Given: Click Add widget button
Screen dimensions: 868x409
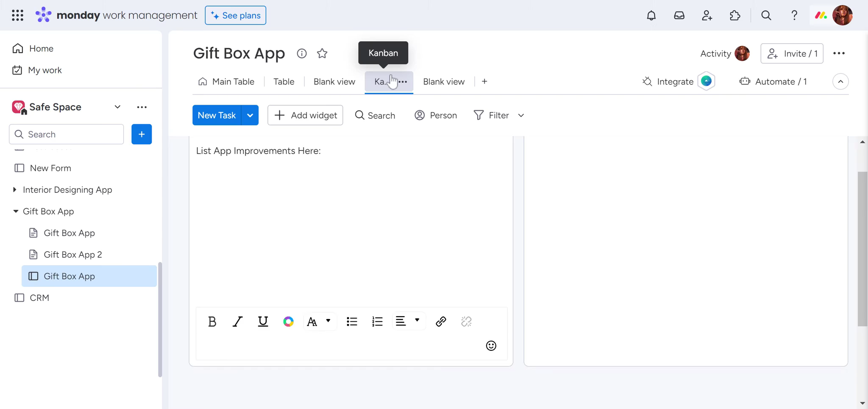Looking at the screenshot, I should (305, 115).
